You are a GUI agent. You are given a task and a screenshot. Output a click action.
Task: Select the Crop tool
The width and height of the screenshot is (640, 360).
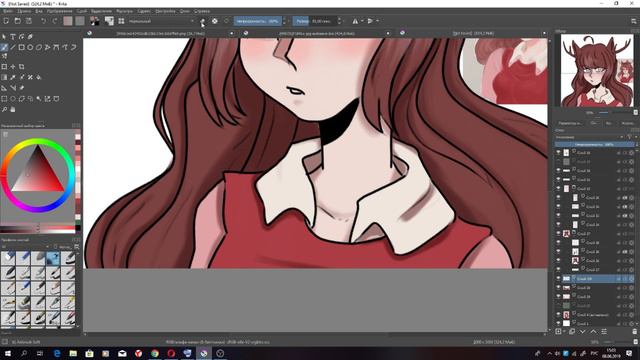[x=22, y=67]
